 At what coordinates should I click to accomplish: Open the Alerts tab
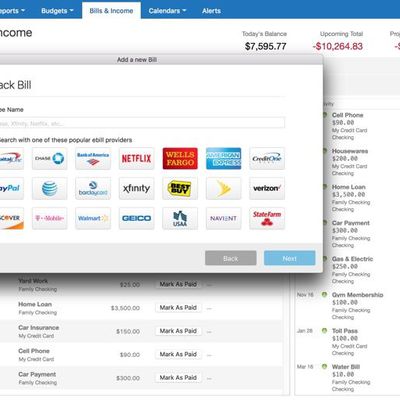coord(211,11)
